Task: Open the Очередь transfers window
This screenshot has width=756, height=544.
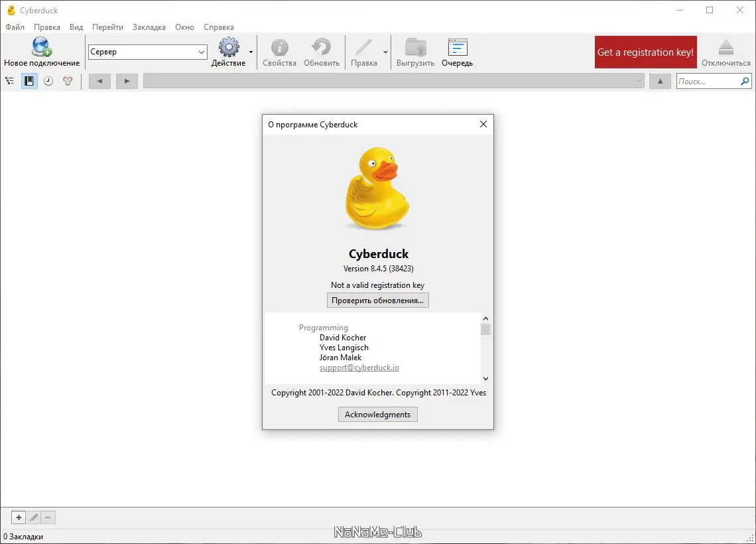Action: coord(457,52)
